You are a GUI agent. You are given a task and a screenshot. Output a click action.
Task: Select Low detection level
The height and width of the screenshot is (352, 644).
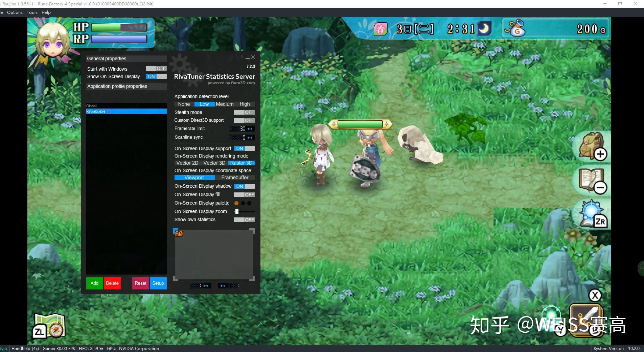[x=204, y=104]
